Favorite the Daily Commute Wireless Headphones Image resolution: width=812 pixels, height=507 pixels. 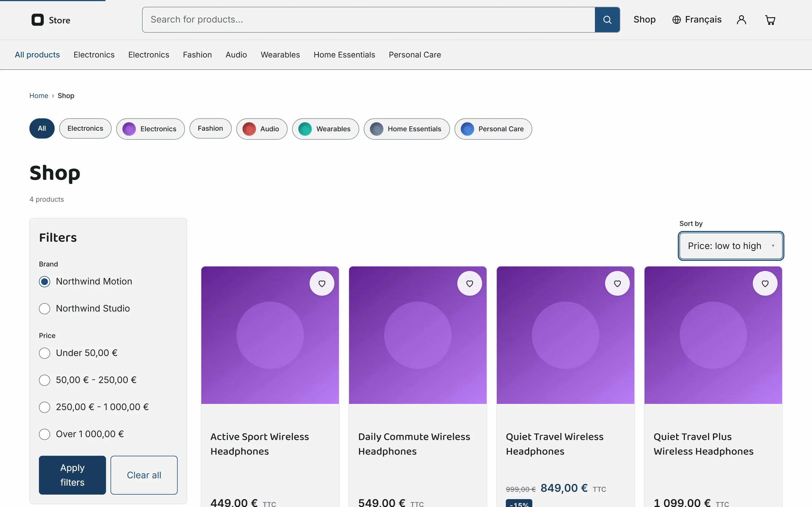[x=469, y=283]
